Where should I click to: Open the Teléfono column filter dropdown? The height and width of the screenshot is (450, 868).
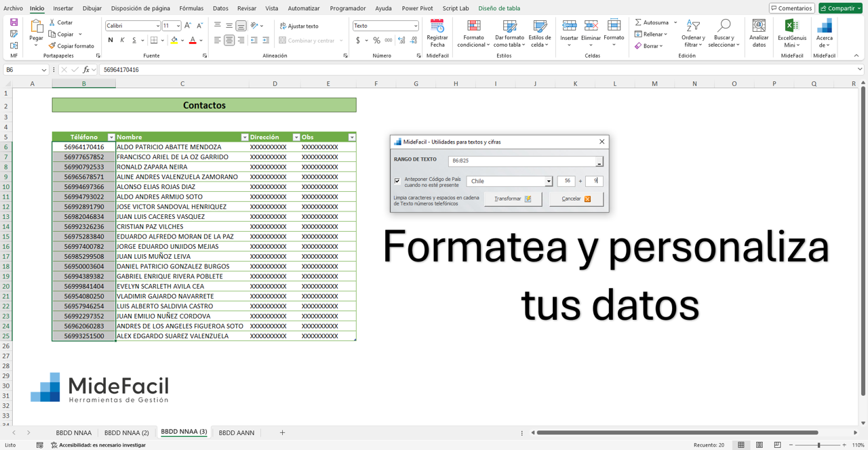[111, 137]
